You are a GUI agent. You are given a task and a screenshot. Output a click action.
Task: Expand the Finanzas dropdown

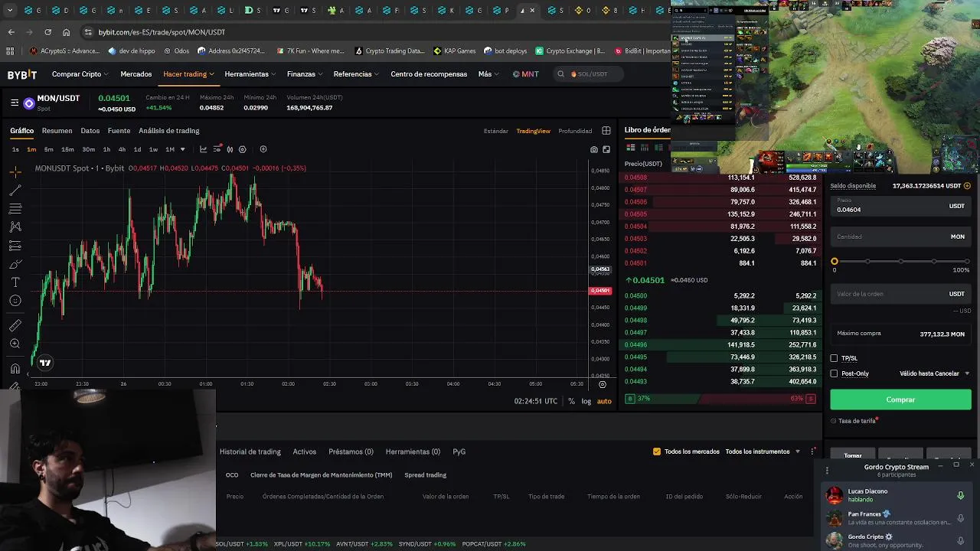click(x=305, y=74)
